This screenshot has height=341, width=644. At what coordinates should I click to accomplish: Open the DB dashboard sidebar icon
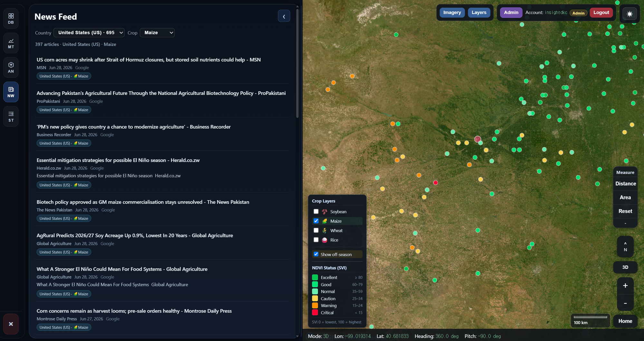click(11, 19)
